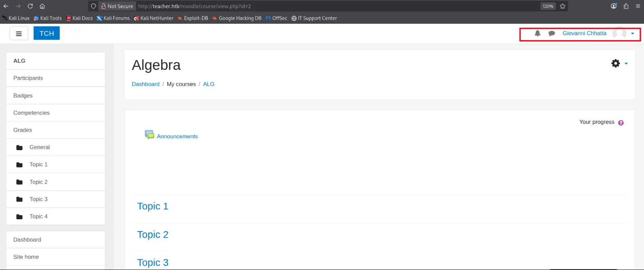Image resolution: width=644 pixels, height=270 pixels.
Task: Click the Giovanni Chhatta user name
Action: tap(585, 34)
